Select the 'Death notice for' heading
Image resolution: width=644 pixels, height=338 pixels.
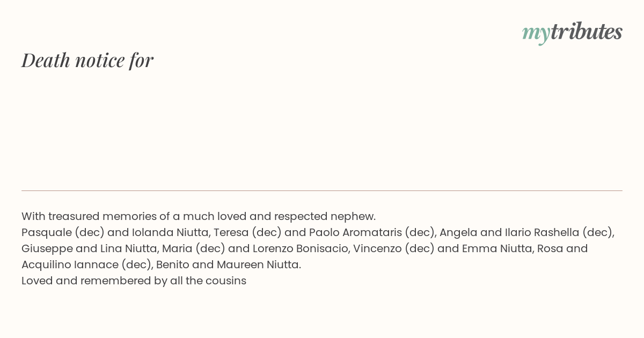point(87,60)
